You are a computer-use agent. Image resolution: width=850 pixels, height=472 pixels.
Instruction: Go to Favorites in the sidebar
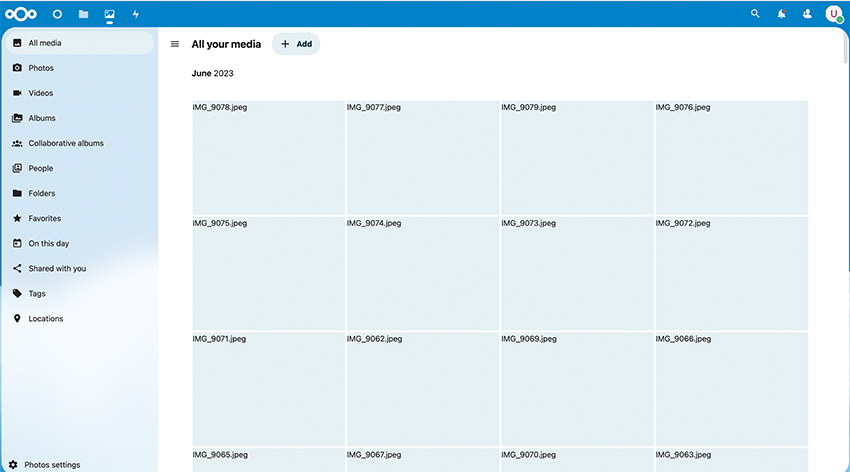44,218
